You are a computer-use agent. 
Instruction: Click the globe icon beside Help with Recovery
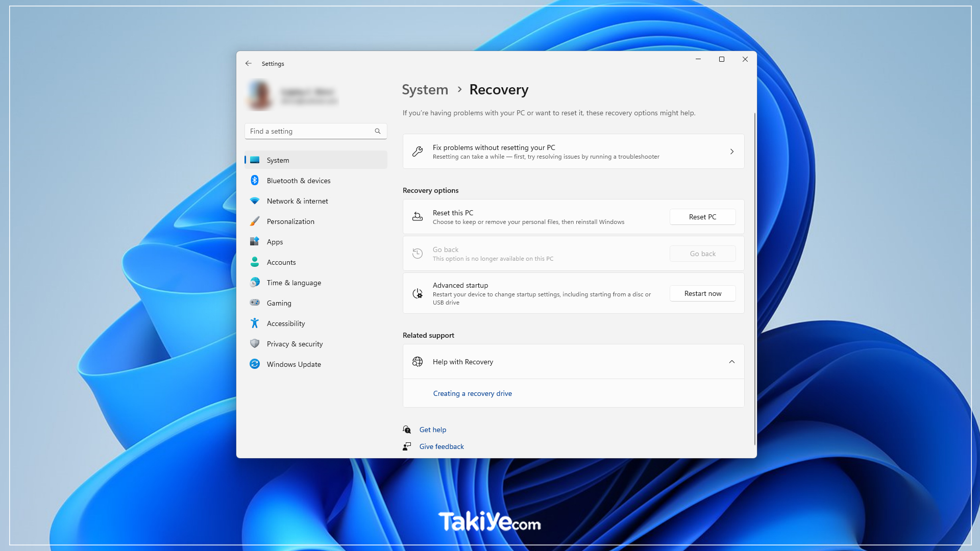[x=418, y=362]
